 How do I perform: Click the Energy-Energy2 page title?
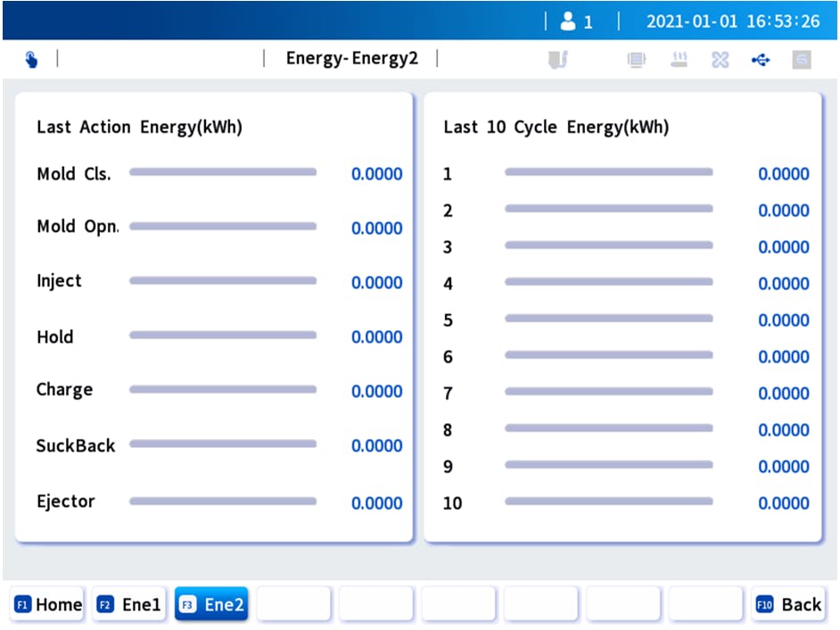[351, 59]
